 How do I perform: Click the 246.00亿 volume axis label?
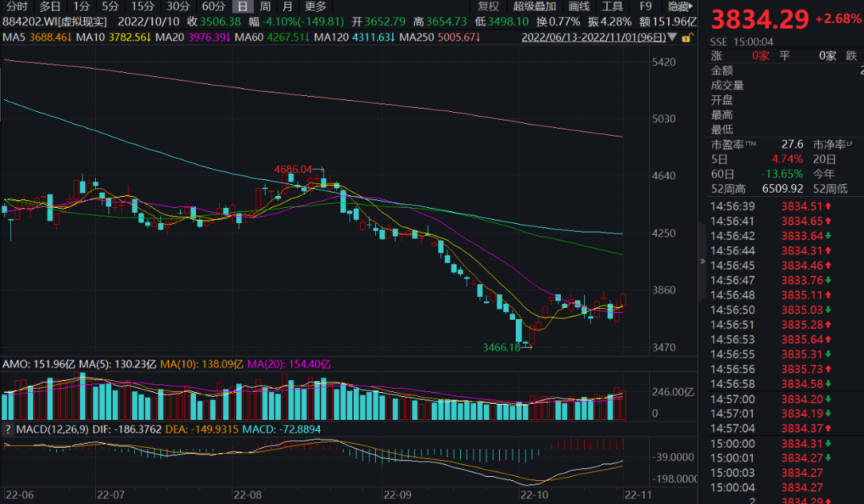pyautogui.click(x=674, y=392)
